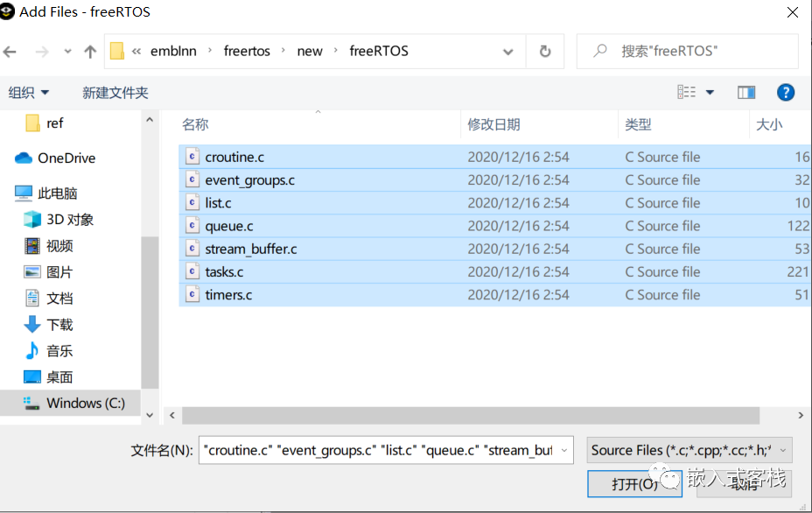
Task: Click the sidebar vertical scrollbar thumb
Action: [150, 313]
